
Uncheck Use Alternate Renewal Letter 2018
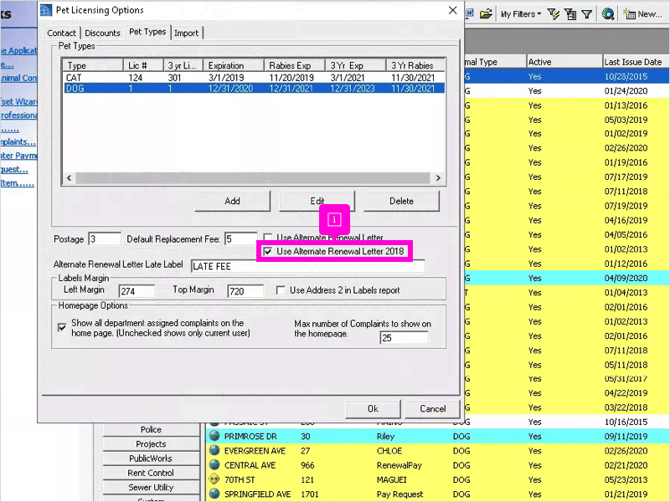click(268, 251)
